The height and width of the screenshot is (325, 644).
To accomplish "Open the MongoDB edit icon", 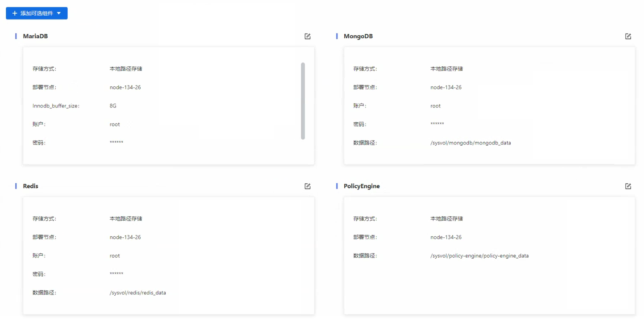I will point(628,36).
